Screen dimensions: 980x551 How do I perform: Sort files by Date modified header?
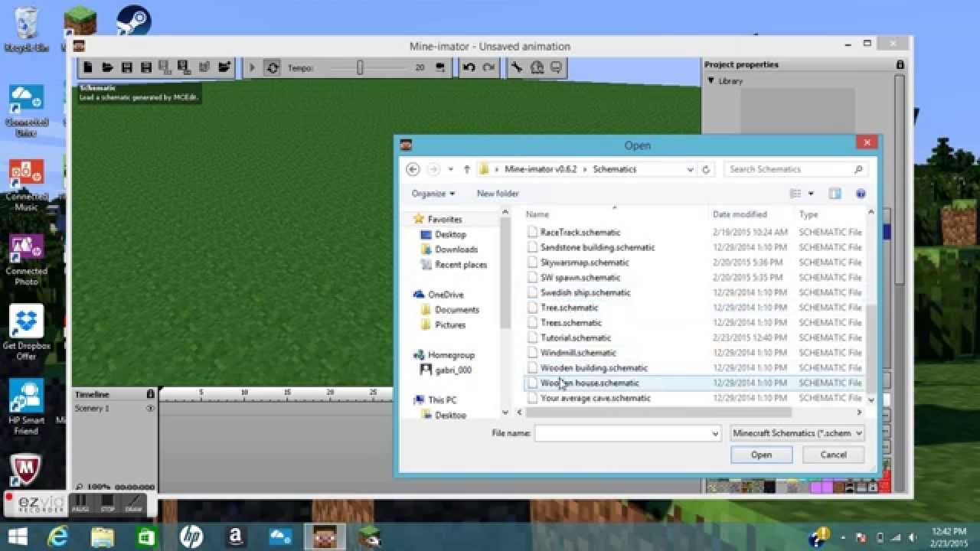click(x=740, y=214)
